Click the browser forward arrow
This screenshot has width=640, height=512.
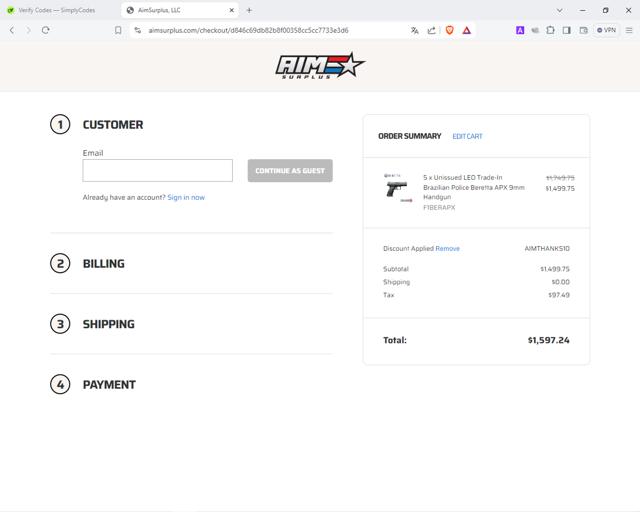tap(28, 30)
